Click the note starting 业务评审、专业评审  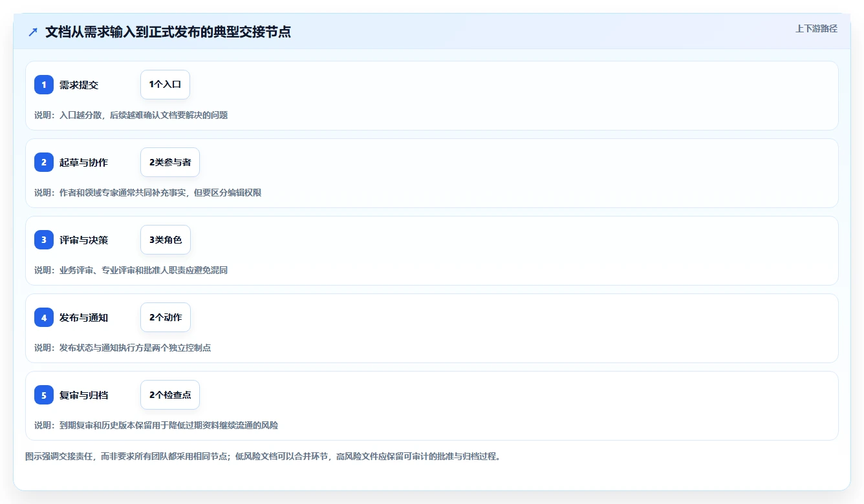click(x=131, y=270)
